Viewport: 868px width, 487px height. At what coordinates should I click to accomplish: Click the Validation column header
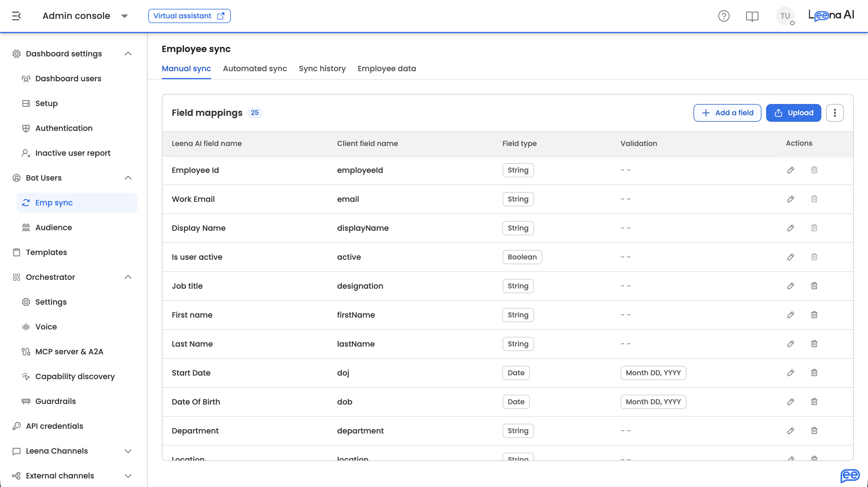click(x=639, y=143)
